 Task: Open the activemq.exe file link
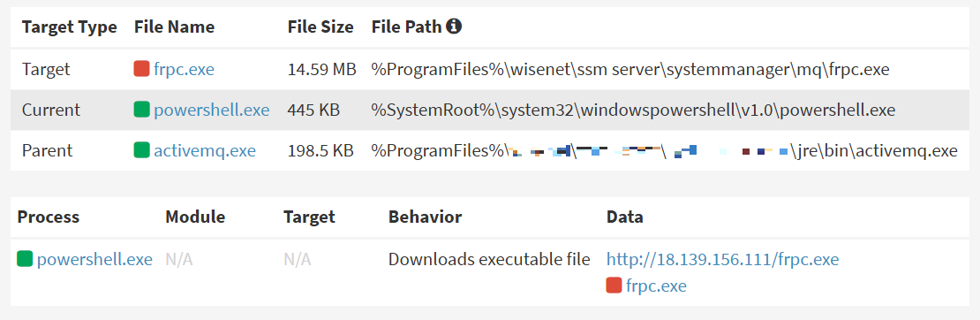tap(205, 151)
